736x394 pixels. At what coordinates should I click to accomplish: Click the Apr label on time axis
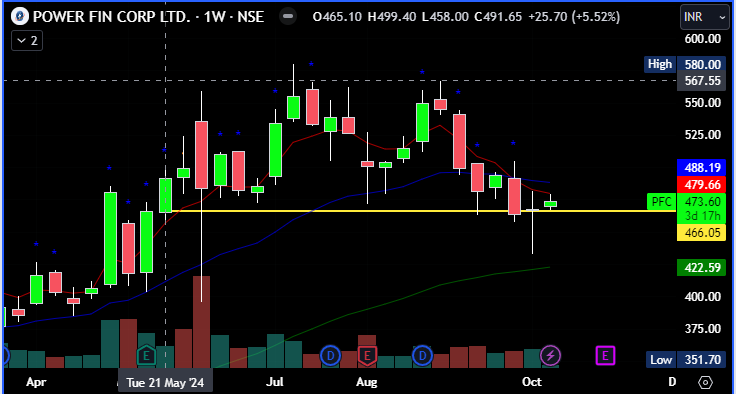[x=36, y=382]
